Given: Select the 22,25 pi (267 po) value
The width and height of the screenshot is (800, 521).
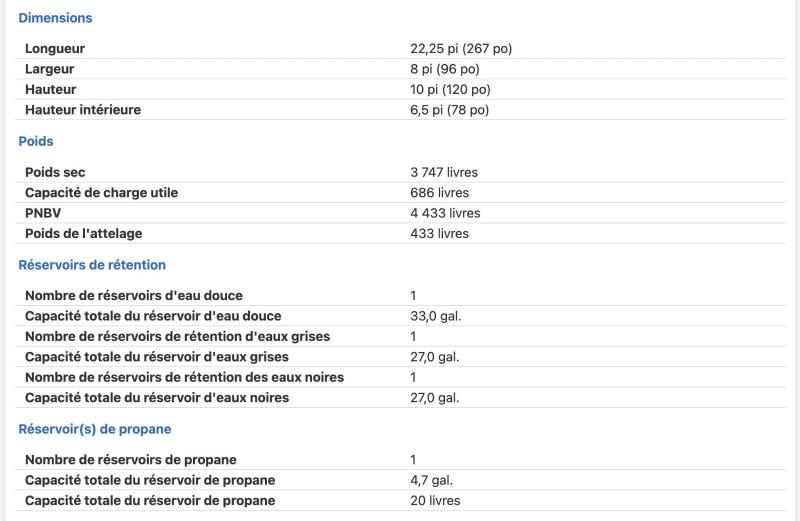Looking at the screenshot, I should [x=461, y=49].
